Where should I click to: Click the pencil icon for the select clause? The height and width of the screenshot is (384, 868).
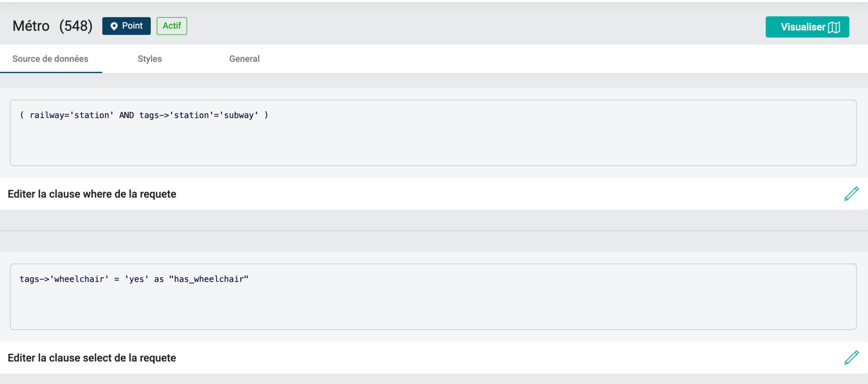tap(851, 358)
